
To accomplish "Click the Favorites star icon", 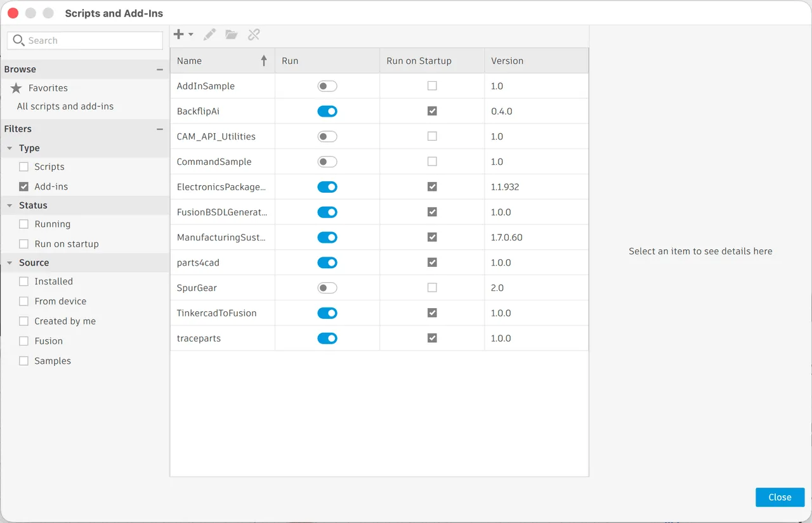I will click(16, 88).
